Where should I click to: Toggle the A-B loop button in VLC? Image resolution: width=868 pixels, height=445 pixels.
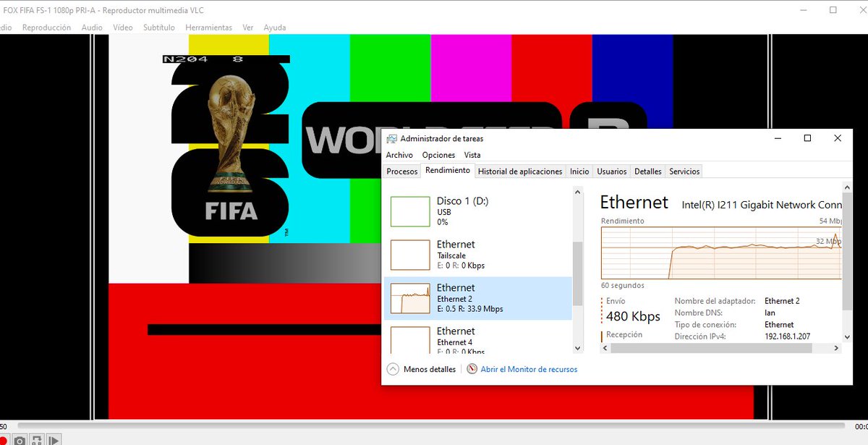(36, 439)
